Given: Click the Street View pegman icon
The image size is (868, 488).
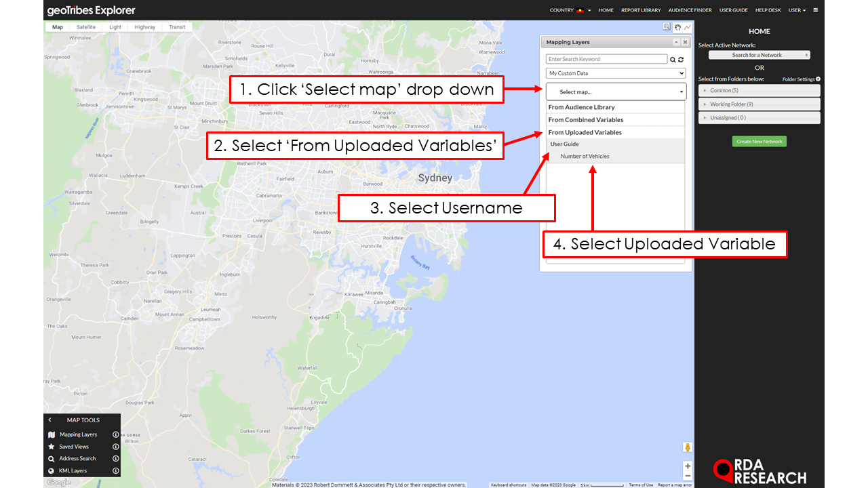Looking at the screenshot, I should pyautogui.click(x=688, y=447).
